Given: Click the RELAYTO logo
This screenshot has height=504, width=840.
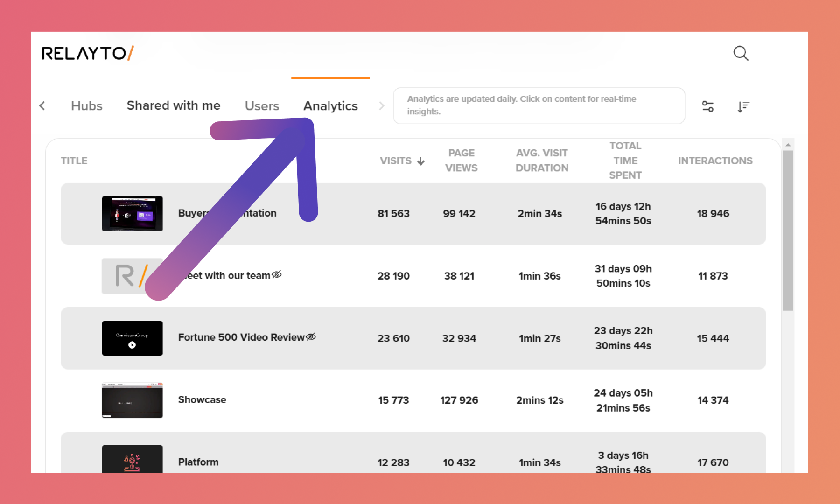Looking at the screenshot, I should 88,53.
